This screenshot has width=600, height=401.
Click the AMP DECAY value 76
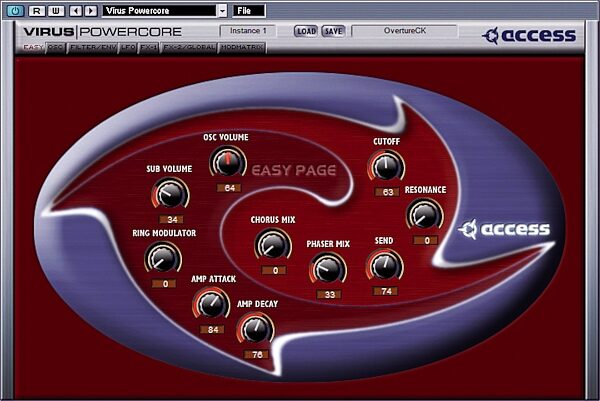[x=257, y=355]
